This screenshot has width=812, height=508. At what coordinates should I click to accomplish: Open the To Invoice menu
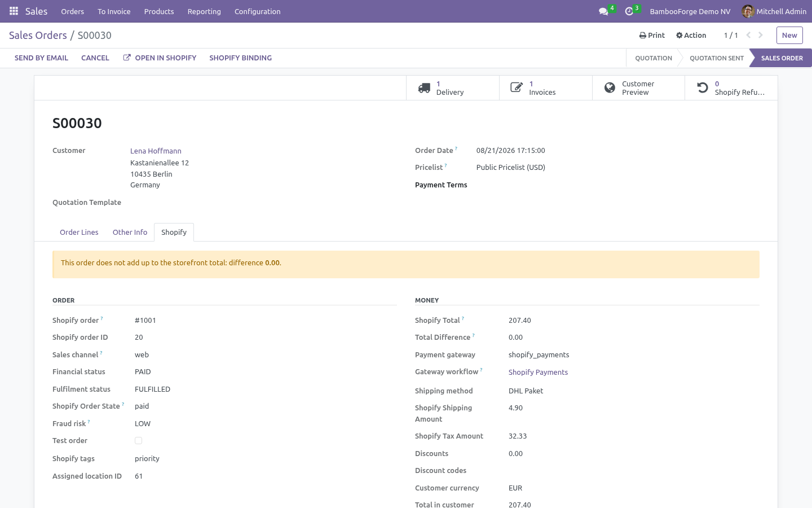pyautogui.click(x=114, y=11)
